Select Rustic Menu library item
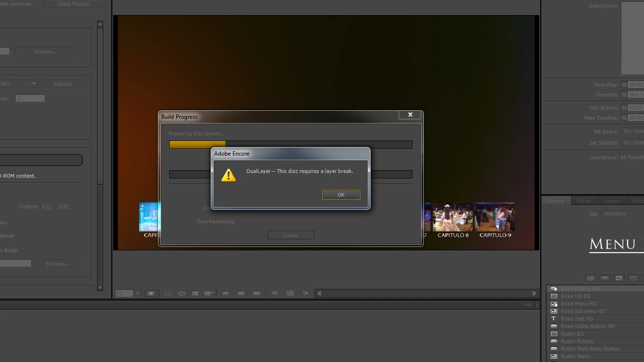Screen dimensions: 644x362 [x=595, y=356]
